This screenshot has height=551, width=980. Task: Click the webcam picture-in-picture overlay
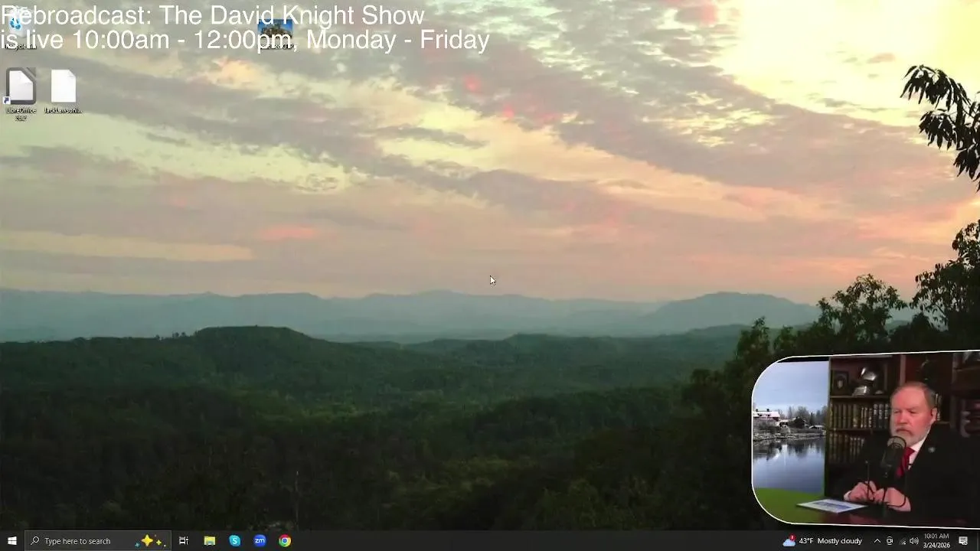pyautogui.click(x=866, y=439)
